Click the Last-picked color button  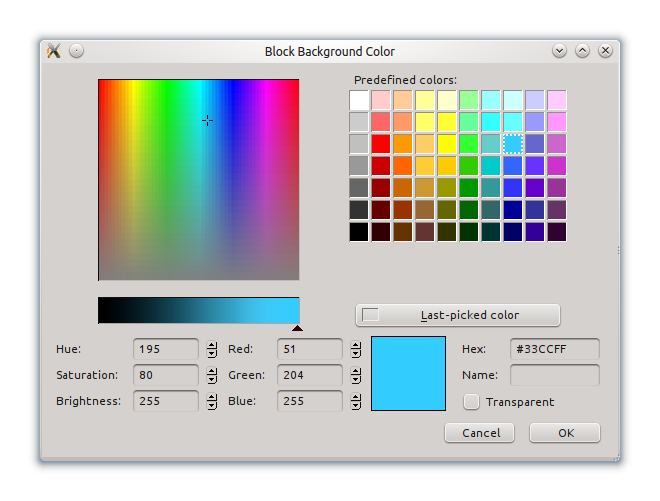click(458, 315)
